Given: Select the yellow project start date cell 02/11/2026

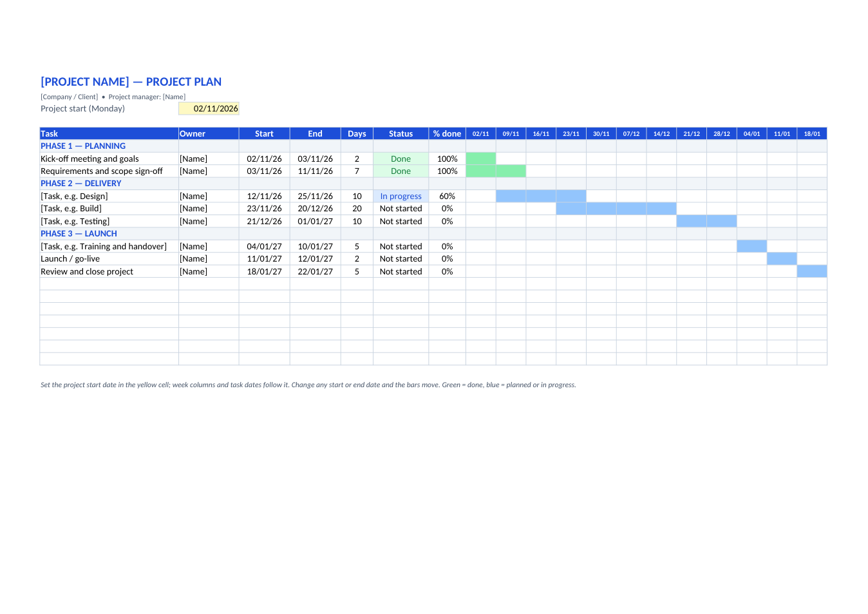Looking at the screenshot, I should coord(209,108).
